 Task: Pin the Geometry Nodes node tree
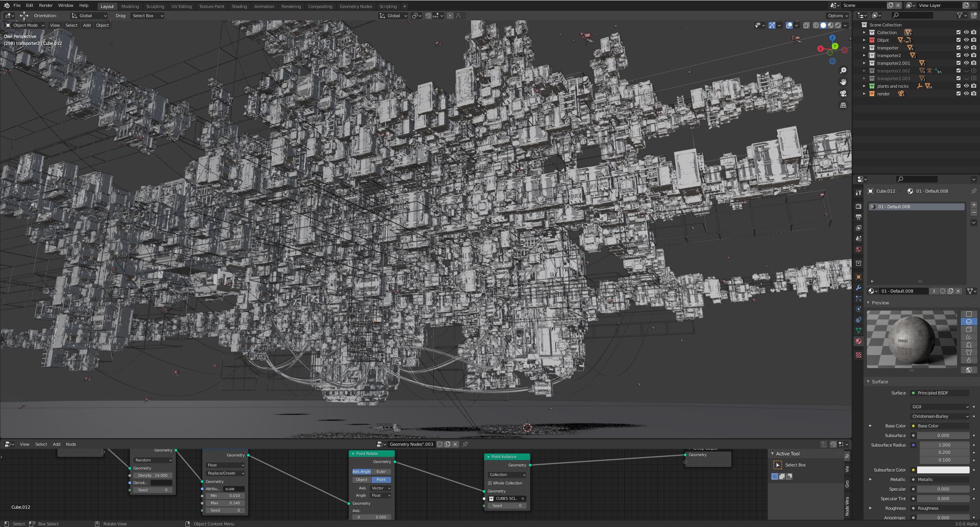[x=465, y=444]
